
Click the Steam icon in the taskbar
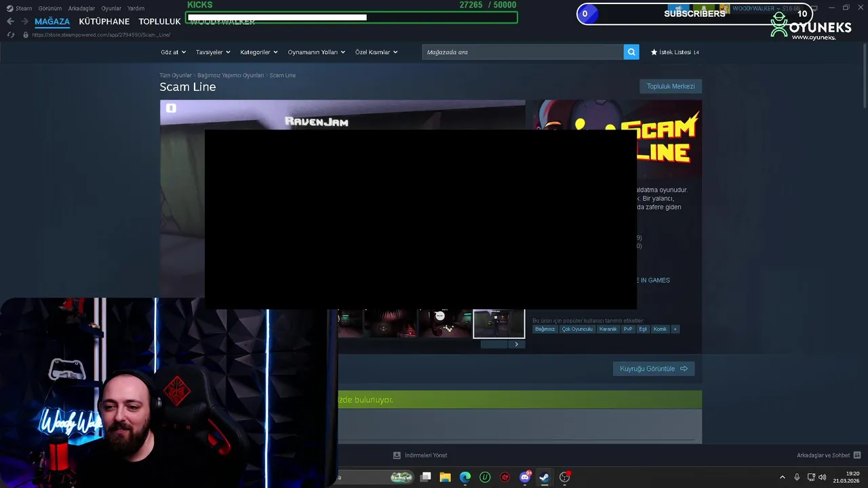[x=544, y=477]
